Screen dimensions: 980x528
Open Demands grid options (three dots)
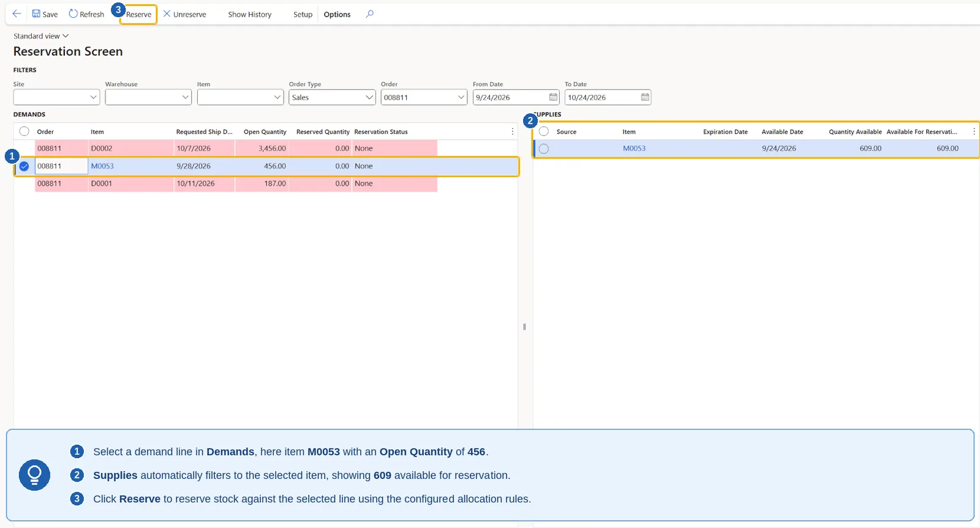pos(513,131)
